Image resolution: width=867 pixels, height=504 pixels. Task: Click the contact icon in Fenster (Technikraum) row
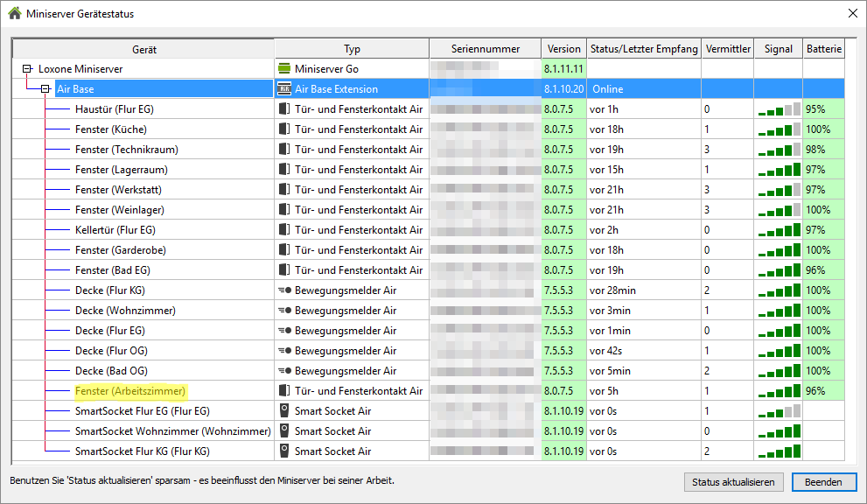point(284,150)
